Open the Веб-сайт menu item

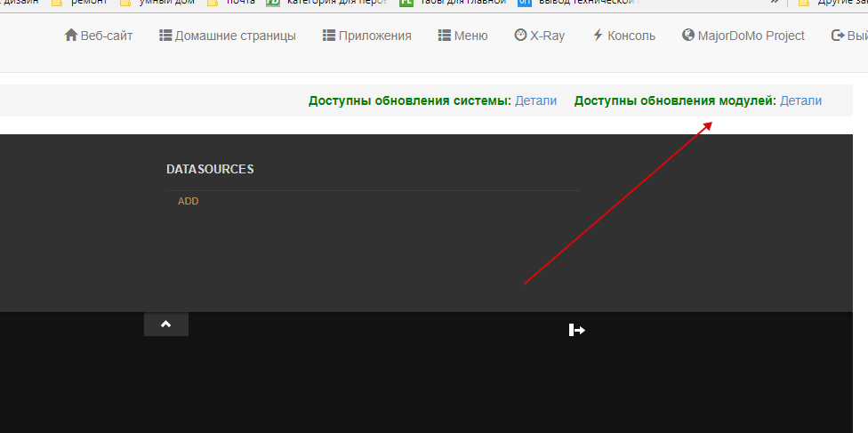coord(99,36)
